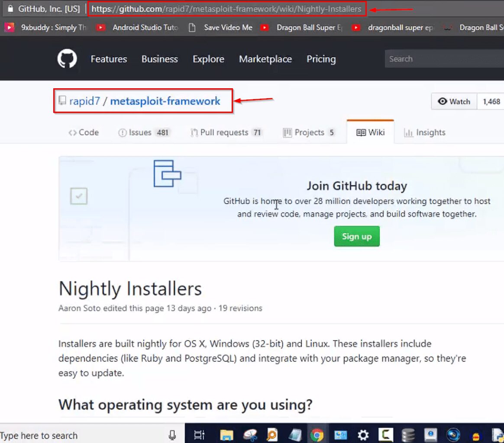Open the Explore menu item
The width and height of the screenshot is (504, 443).
click(x=208, y=59)
